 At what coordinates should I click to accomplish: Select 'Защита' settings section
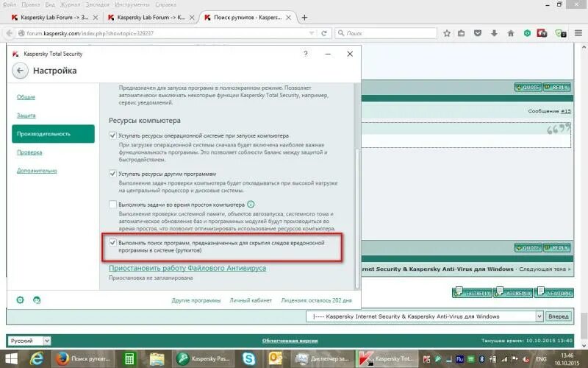coord(26,116)
